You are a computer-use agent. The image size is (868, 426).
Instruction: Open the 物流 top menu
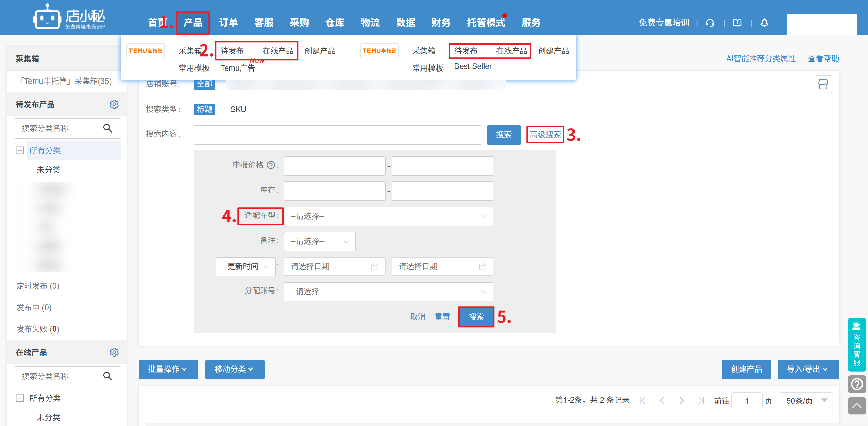[x=370, y=23]
